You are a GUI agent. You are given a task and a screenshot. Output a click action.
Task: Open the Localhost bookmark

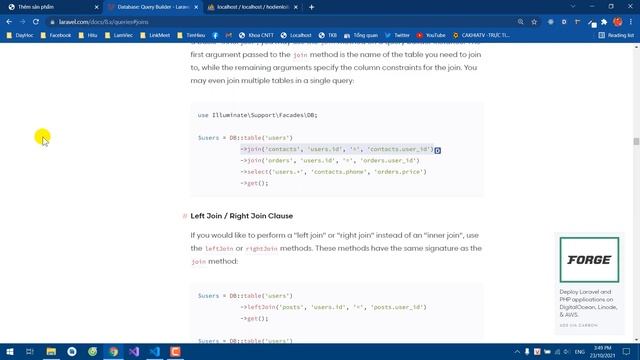[296, 36]
